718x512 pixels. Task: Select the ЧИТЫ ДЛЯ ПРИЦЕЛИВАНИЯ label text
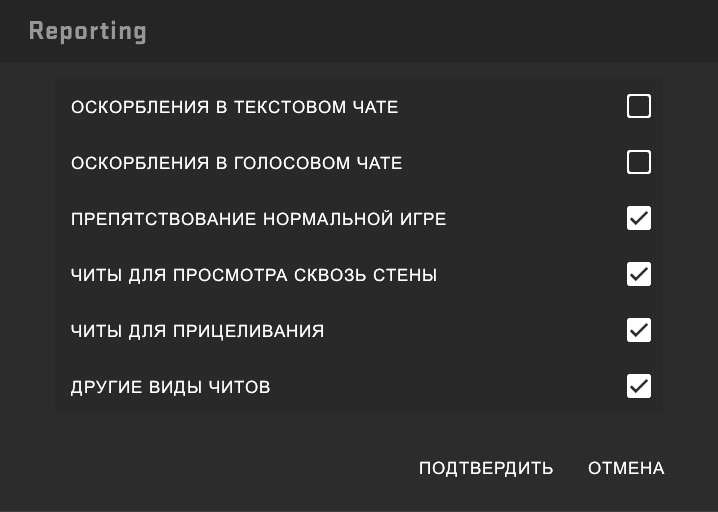click(197, 331)
